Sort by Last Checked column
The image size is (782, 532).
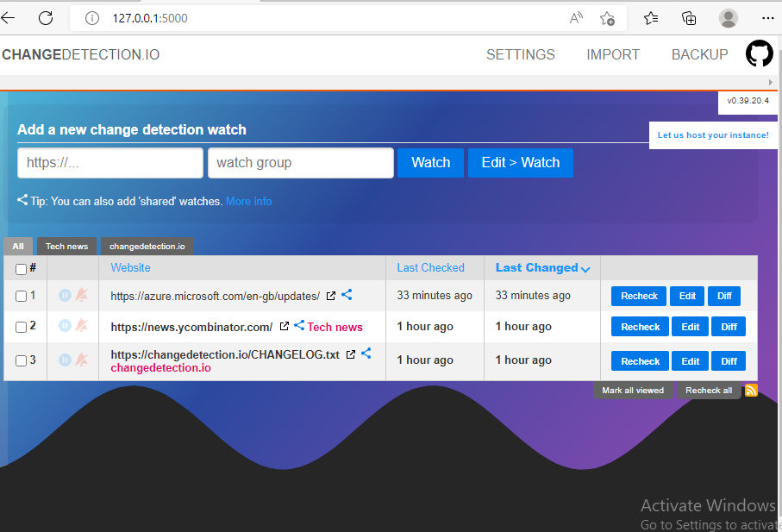(430, 268)
